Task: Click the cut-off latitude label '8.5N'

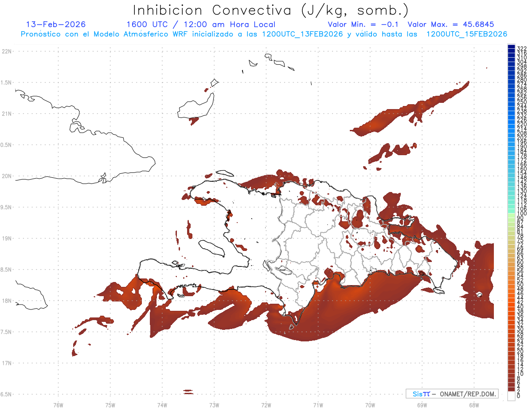Action: click(6, 270)
